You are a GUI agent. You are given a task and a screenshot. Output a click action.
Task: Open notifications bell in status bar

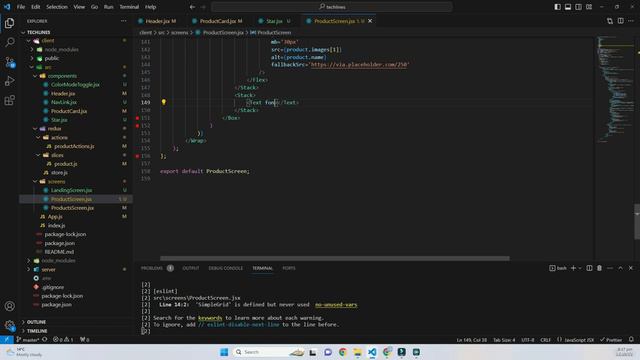click(x=631, y=340)
